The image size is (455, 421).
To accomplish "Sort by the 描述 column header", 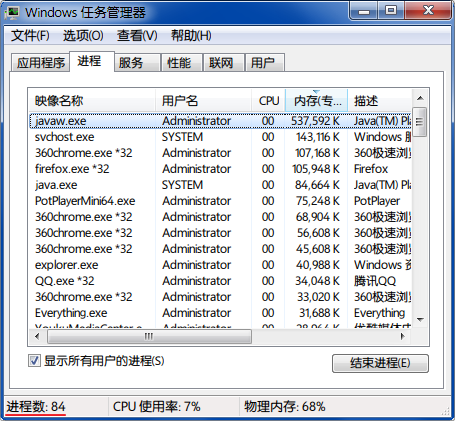I will click(380, 100).
